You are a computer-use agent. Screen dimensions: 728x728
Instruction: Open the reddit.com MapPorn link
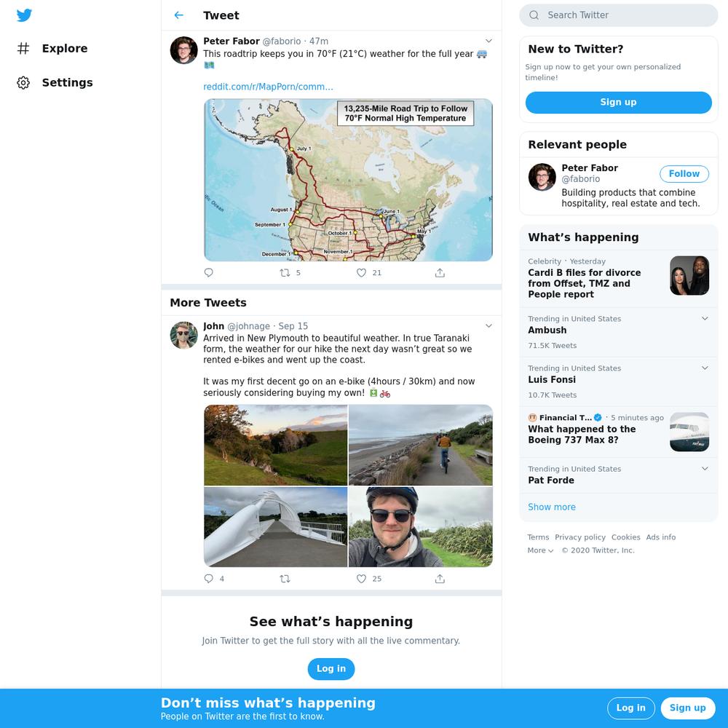[x=268, y=87]
